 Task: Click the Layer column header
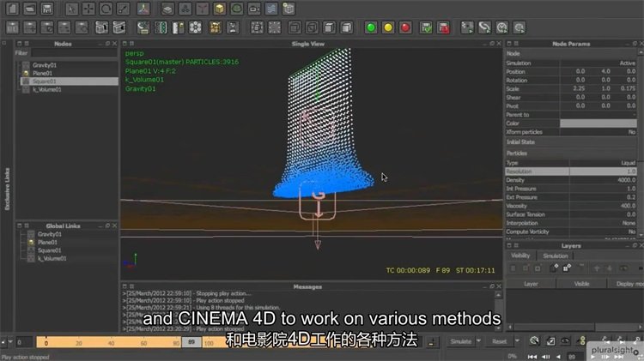531,284
